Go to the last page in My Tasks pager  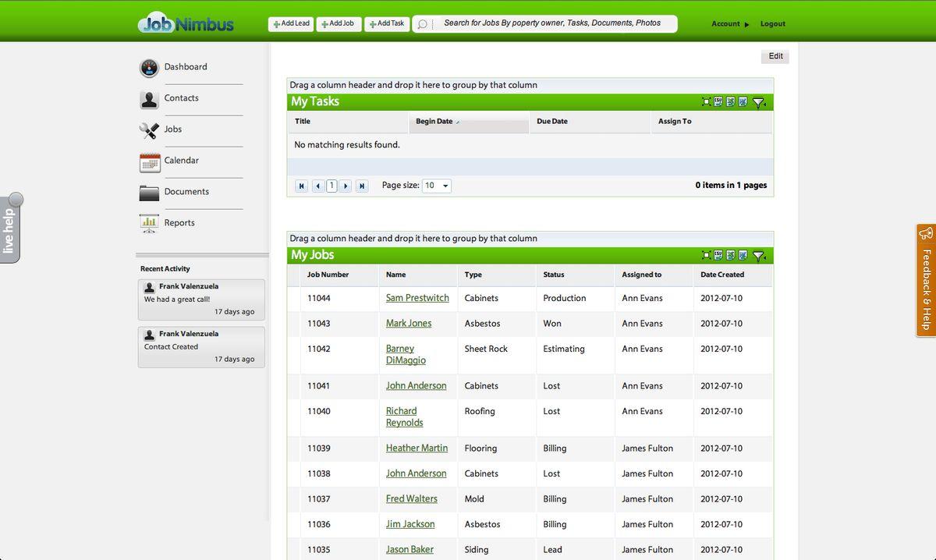click(x=362, y=186)
